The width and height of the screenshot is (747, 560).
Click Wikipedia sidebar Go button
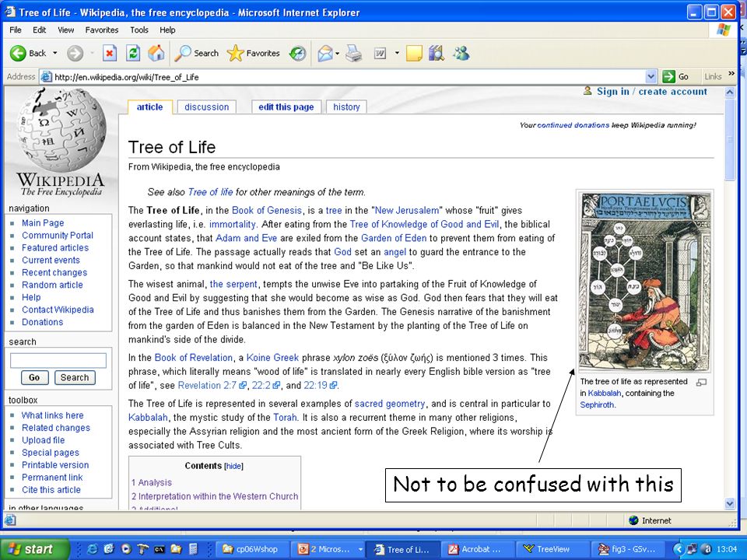(34, 378)
